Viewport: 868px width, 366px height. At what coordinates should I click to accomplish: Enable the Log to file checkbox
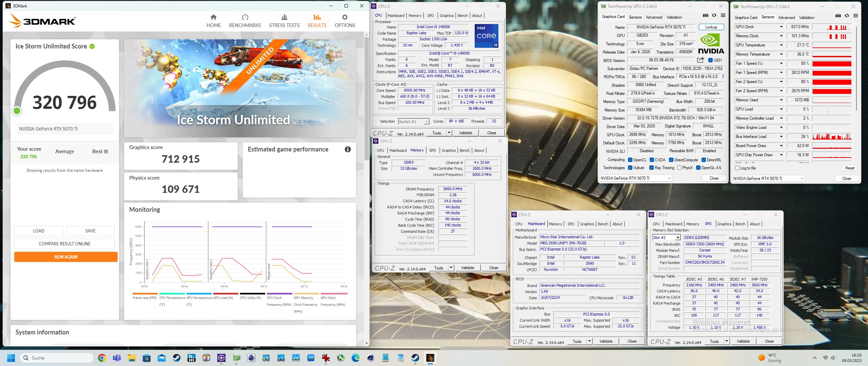737,168
